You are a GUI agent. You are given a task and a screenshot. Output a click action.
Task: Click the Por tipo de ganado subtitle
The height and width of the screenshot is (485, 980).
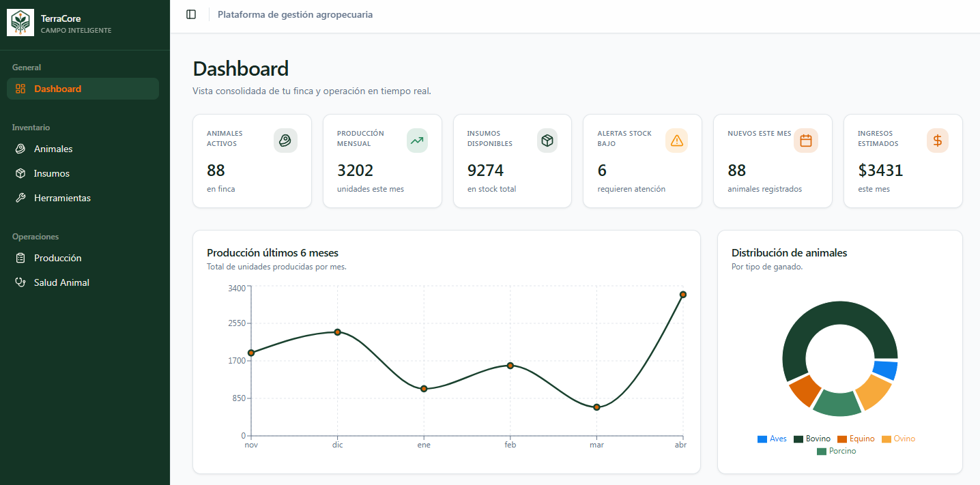(767, 267)
